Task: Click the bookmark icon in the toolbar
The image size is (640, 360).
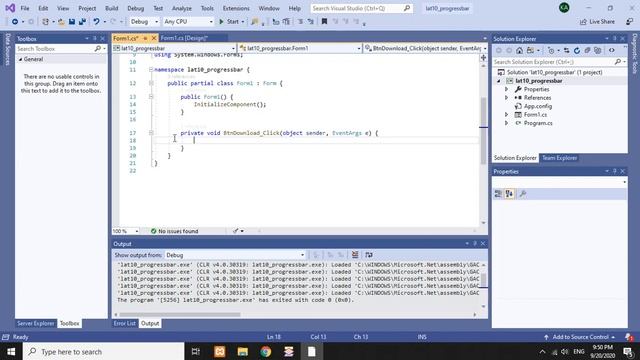Action: [x=324, y=22]
